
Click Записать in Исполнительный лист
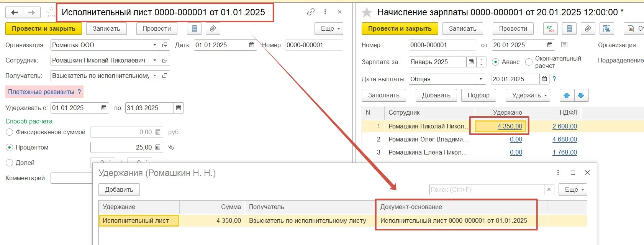coord(107,29)
